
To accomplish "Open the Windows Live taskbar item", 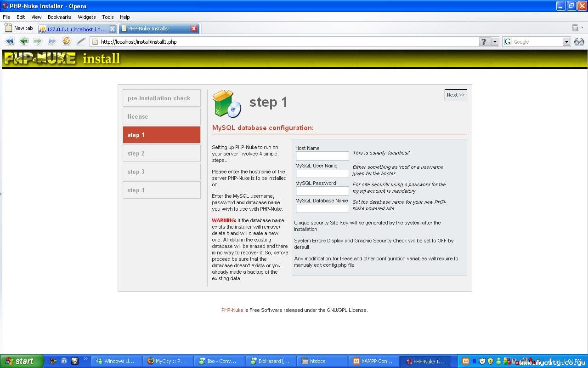I will (117, 361).
